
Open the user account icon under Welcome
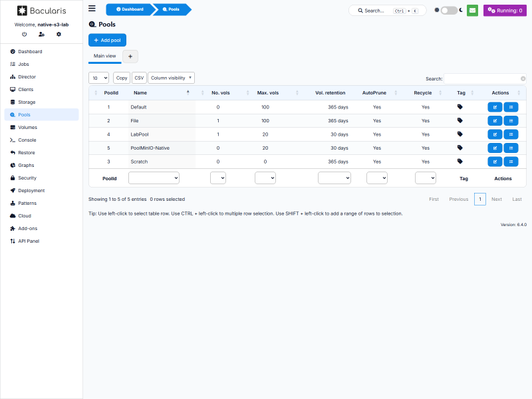pos(41,35)
